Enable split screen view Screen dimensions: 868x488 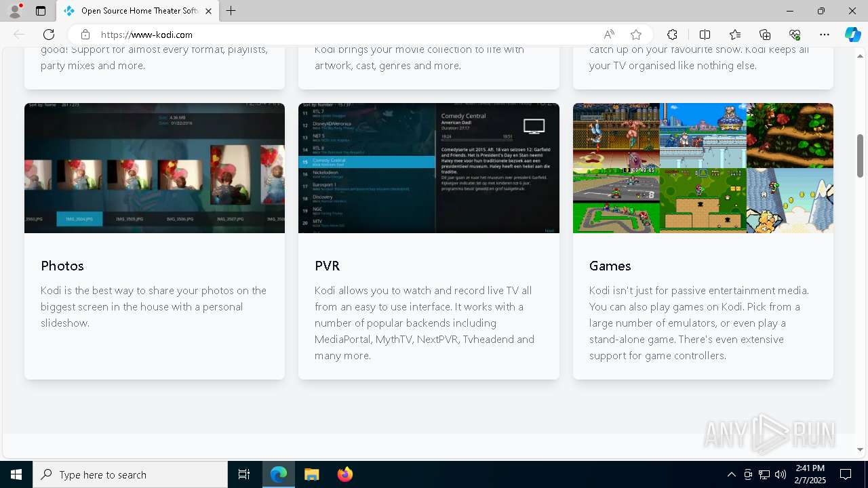705,35
